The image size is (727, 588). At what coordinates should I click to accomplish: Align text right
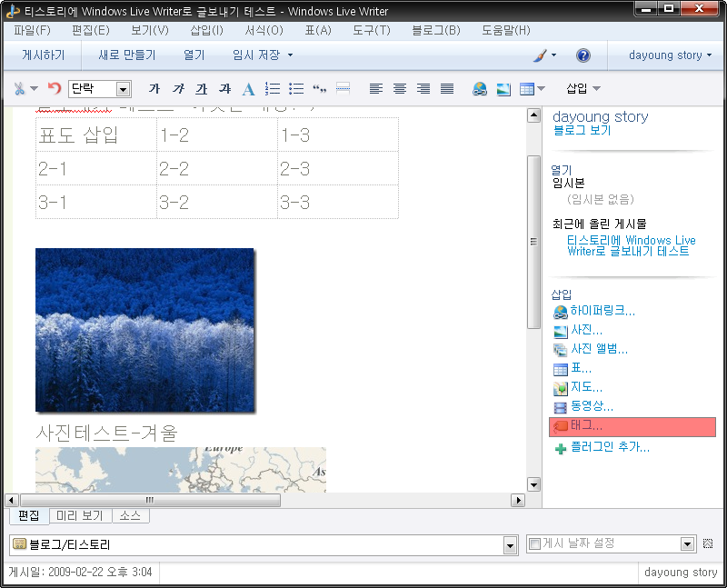coord(423,88)
